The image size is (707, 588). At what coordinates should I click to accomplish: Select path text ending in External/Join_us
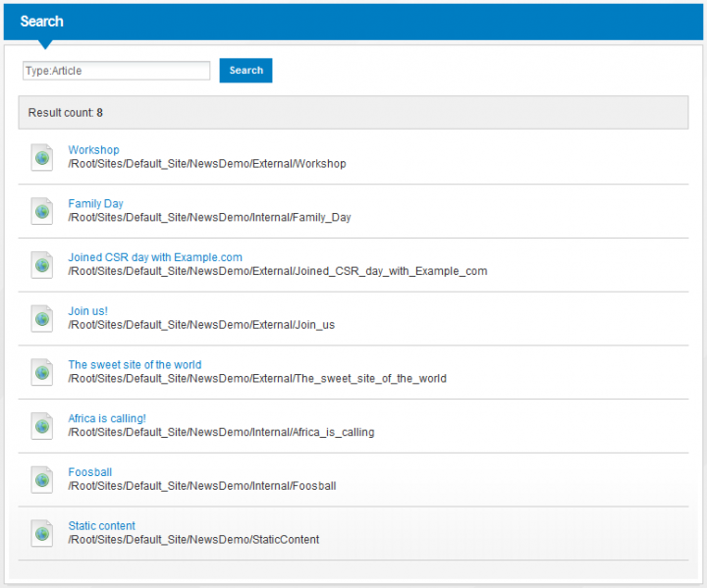[201, 325]
